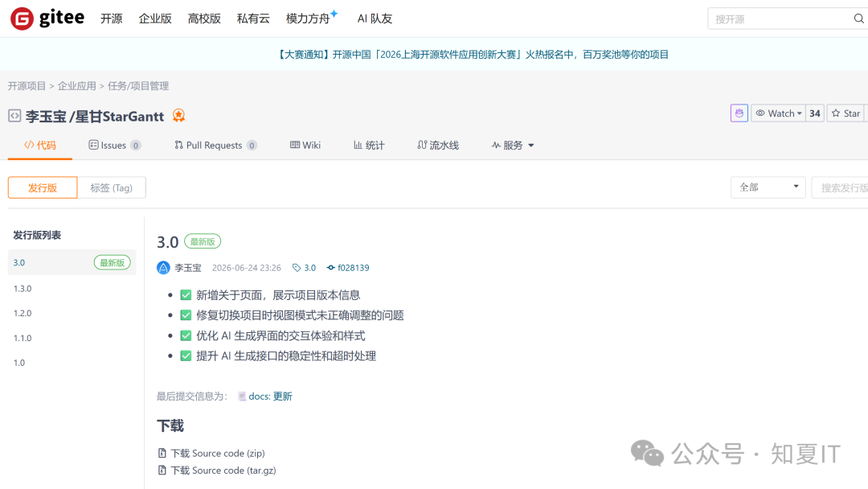This screenshot has height=489, width=868.
Task: Select release 1.2.0 in release list
Action: (x=23, y=313)
